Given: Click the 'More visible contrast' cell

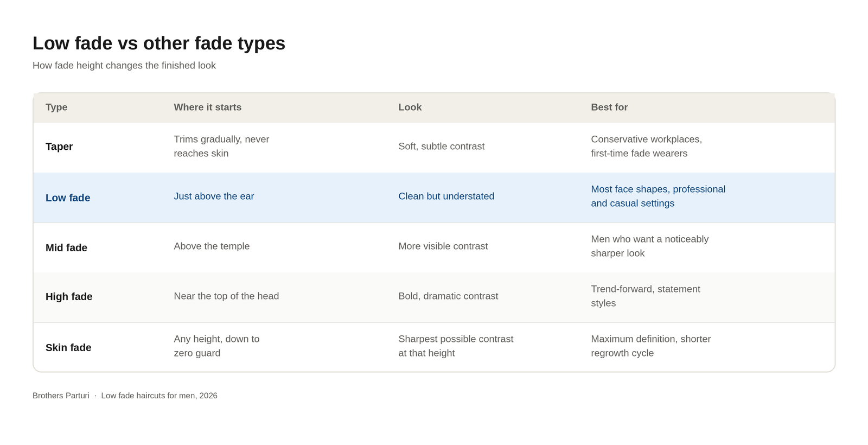Looking at the screenshot, I should 443,246.
